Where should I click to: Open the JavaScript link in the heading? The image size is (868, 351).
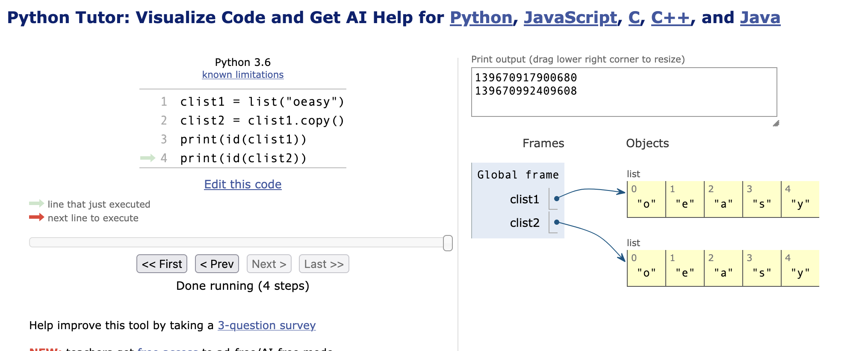[570, 18]
